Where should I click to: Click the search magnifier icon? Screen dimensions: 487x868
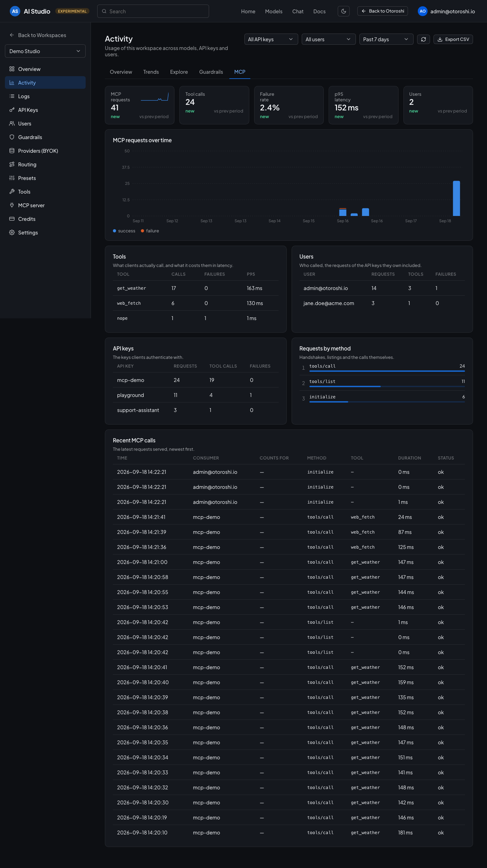(x=104, y=11)
